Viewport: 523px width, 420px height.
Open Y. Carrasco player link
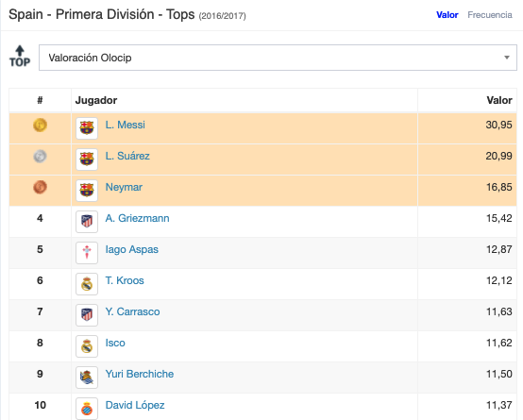pyautogui.click(x=132, y=311)
